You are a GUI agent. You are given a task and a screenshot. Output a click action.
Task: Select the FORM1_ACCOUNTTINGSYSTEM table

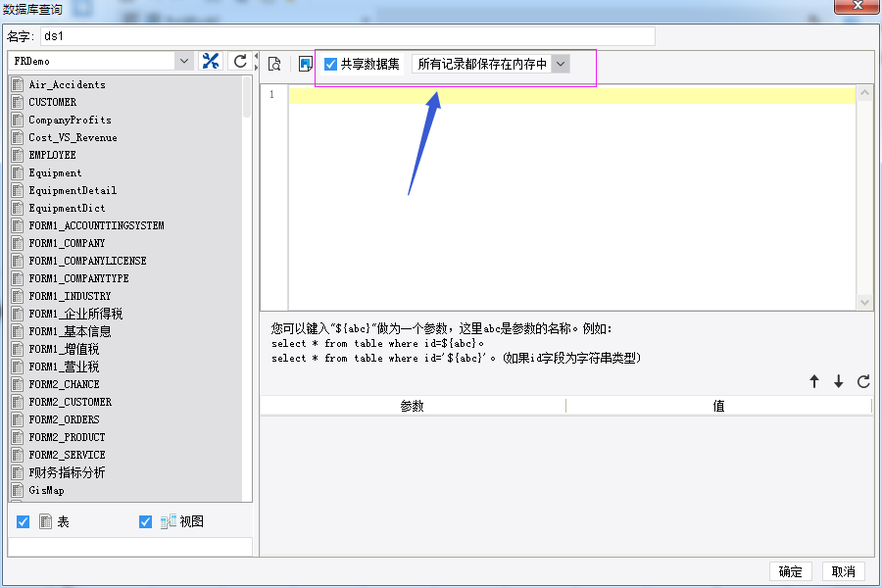[96, 225]
